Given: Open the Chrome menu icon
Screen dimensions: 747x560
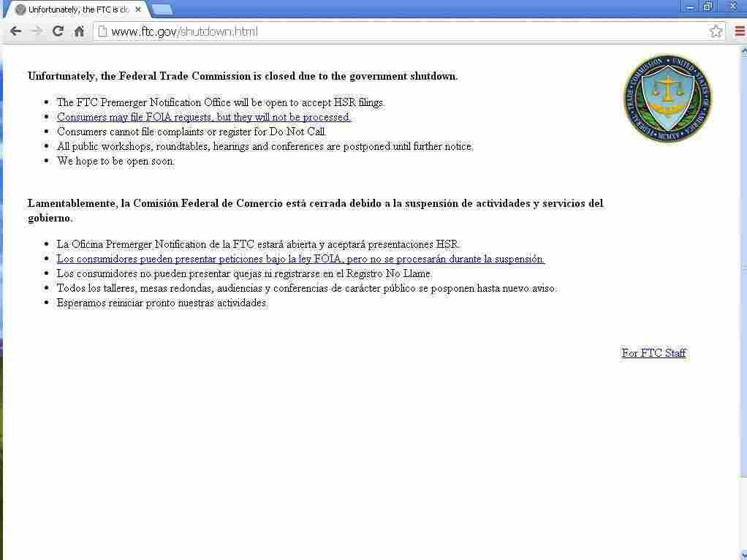Looking at the screenshot, I should (x=740, y=31).
